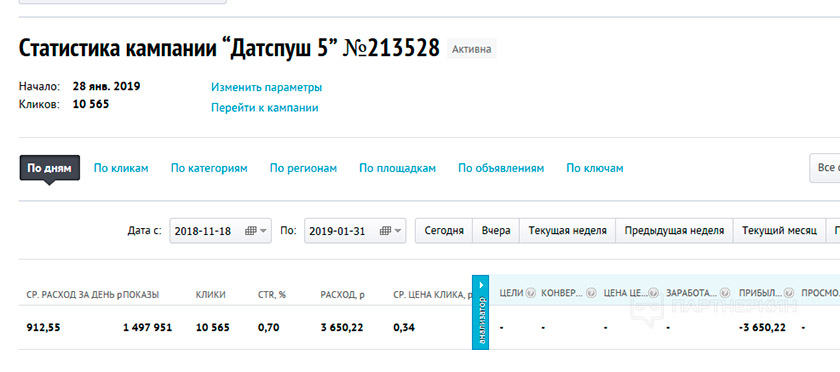
Task: Select the CTR value 0,70
Action: pos(268,328)
